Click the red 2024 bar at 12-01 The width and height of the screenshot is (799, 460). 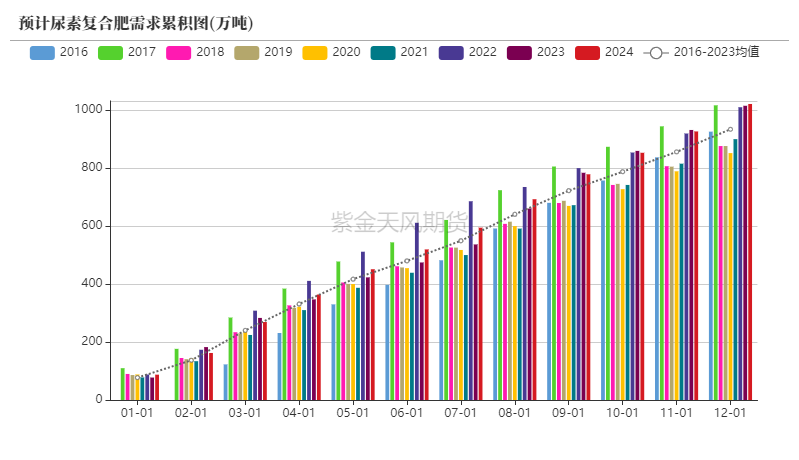pos(750,252)
